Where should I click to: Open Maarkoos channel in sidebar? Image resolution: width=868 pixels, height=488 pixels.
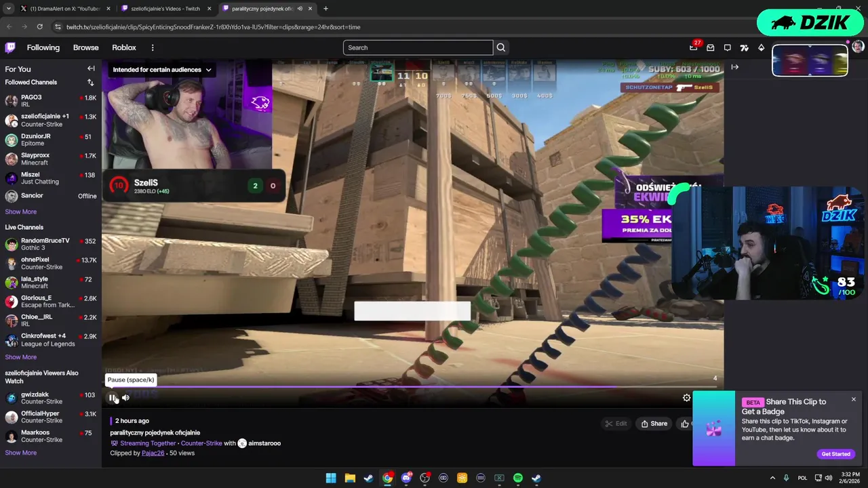click(51, 436)
